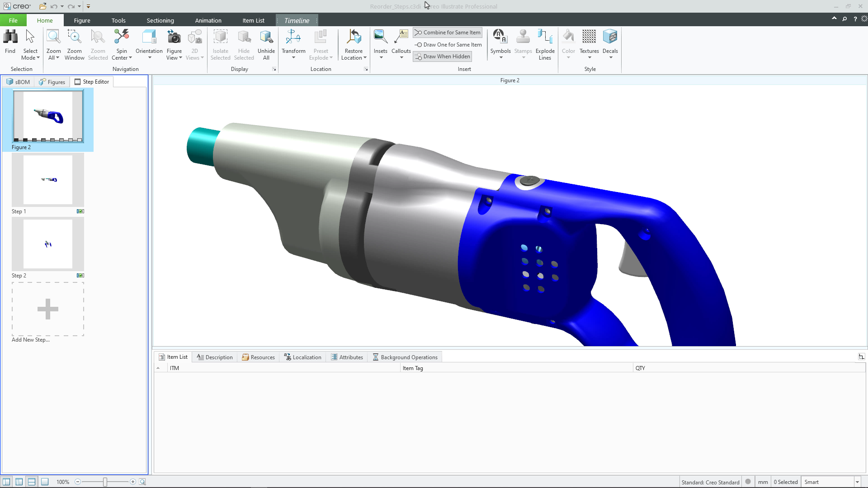Open the Orientation tool
868x488 pixels.
149,44
